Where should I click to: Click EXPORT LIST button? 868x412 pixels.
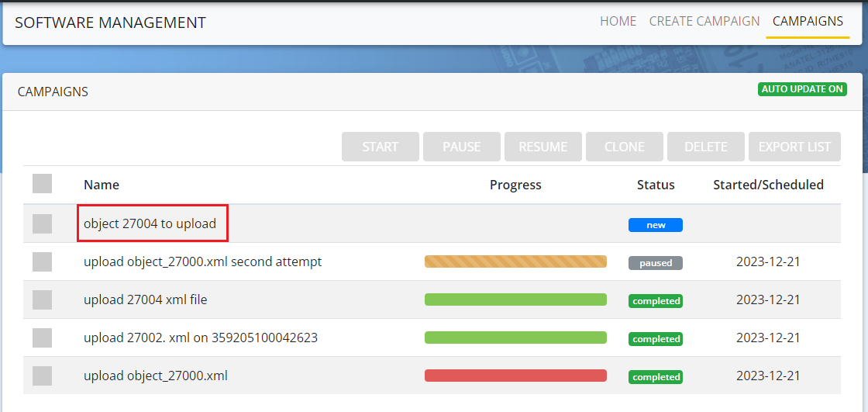pyautogui.click(x=794, y=147)
